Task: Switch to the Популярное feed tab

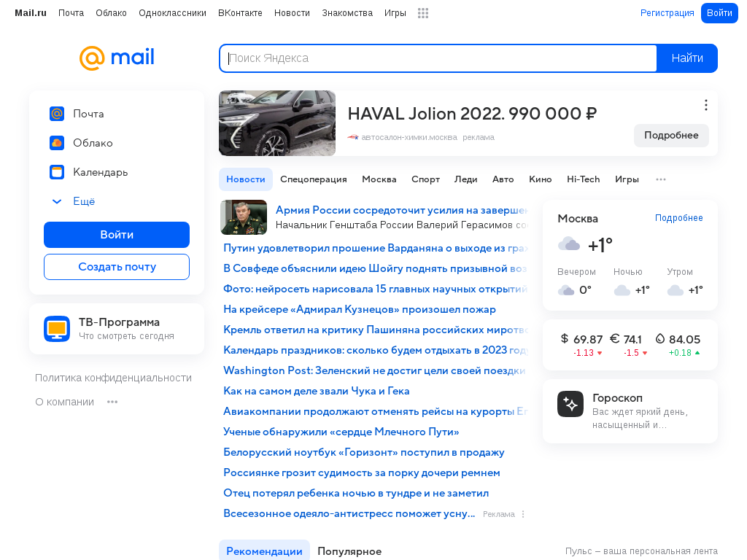Action: point(349,551)
